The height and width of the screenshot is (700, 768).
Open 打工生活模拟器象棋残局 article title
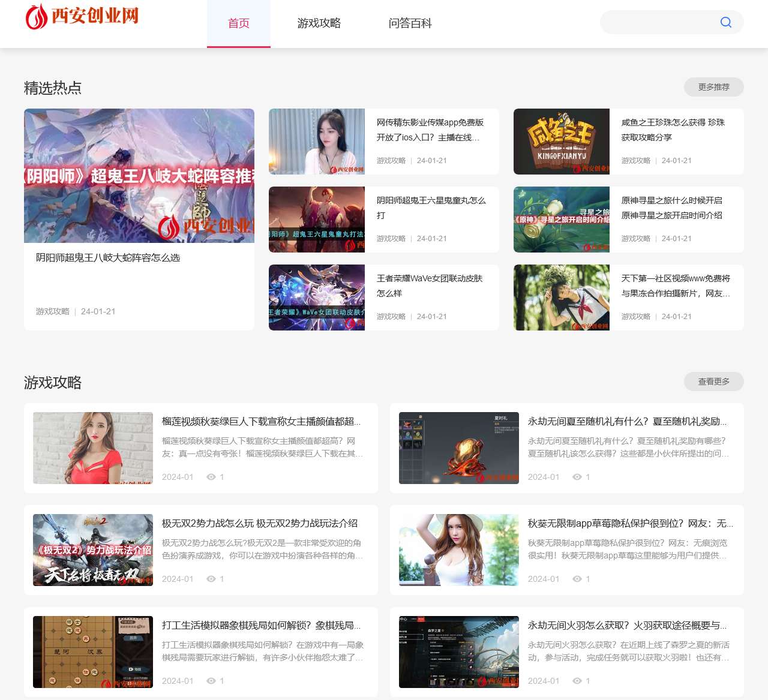pyautogui.click(x=261, y=625)
